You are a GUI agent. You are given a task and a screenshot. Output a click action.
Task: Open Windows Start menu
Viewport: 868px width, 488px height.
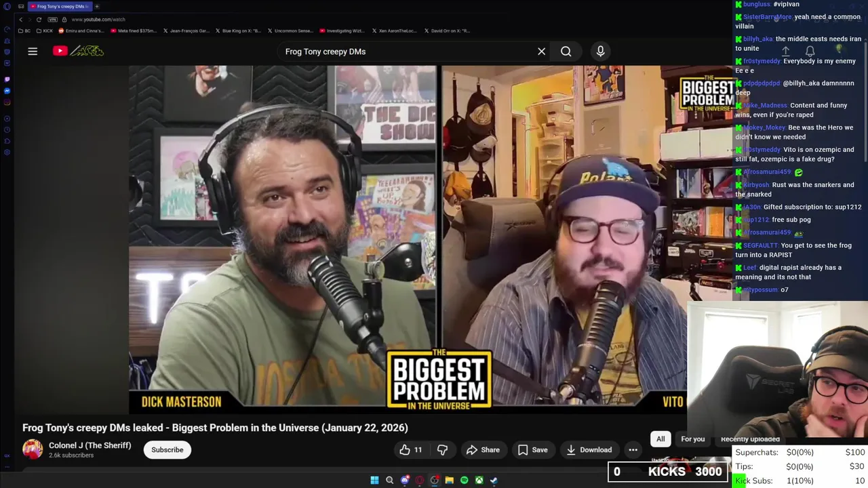point(374,480)
